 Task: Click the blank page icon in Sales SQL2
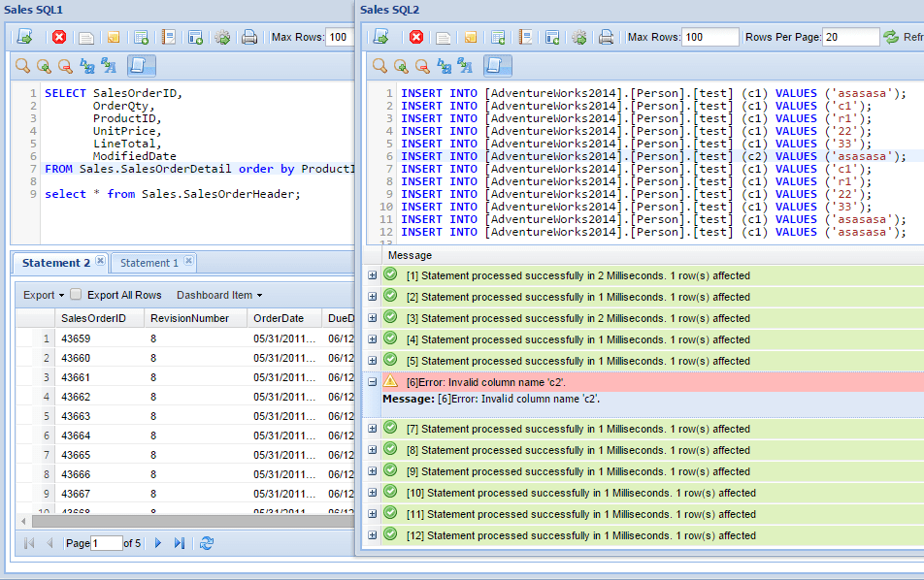tap(444, 38)
